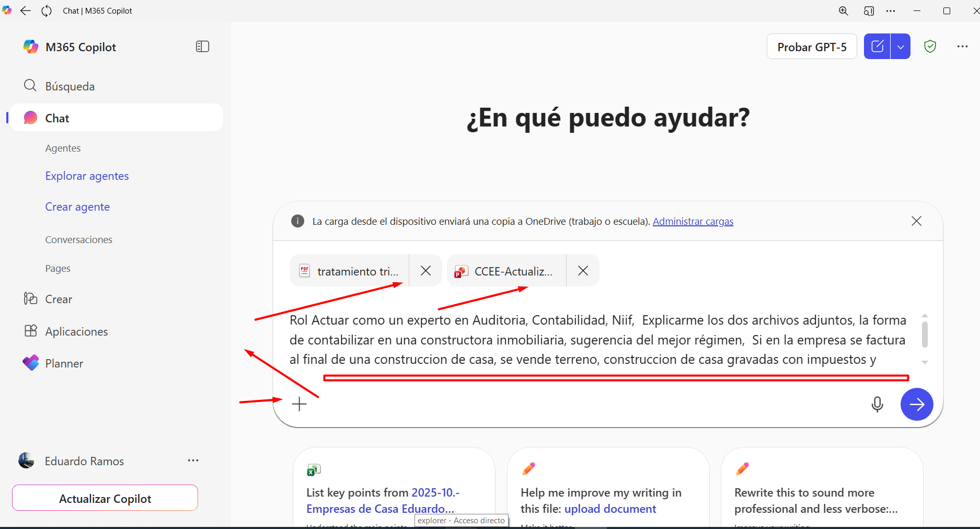
Task: Open Eduardo Ramos account options ellipsis
Action: tap(193, 461)
